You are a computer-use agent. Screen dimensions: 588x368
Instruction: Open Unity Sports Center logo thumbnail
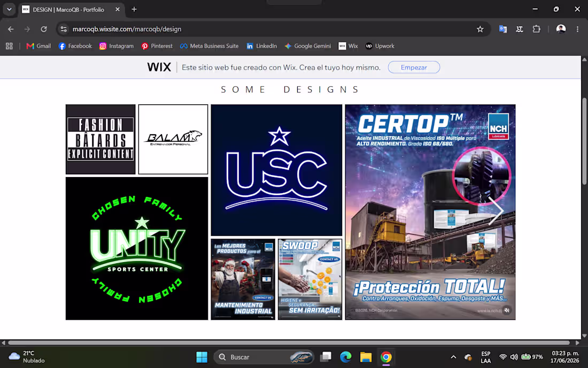pyautogui.click(x=137, y=248)
